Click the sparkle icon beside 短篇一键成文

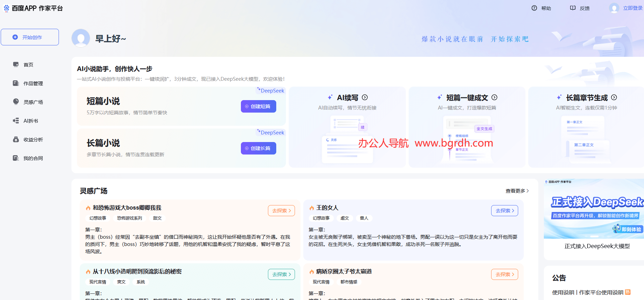point(440,97)
